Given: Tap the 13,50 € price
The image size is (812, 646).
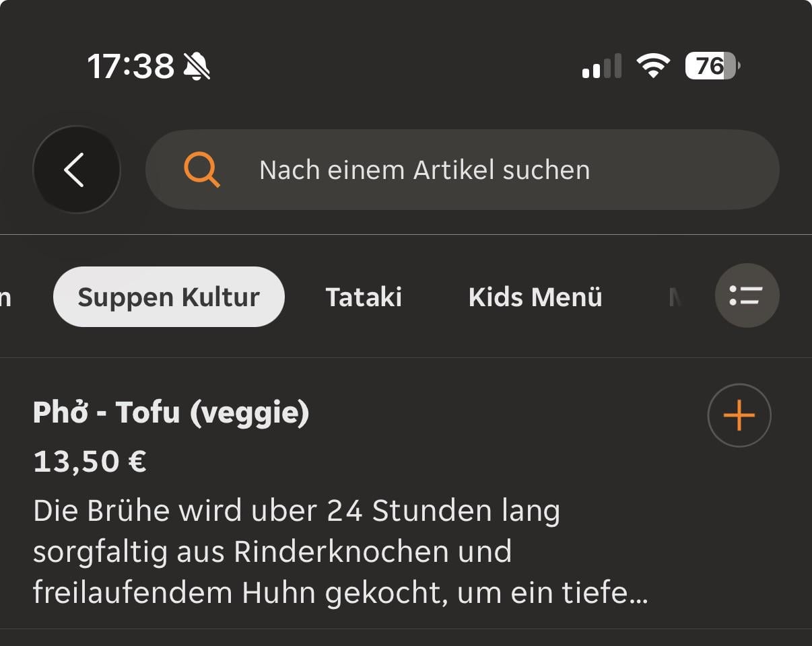Looking at the screenshot, I should (x=90, y=462).
